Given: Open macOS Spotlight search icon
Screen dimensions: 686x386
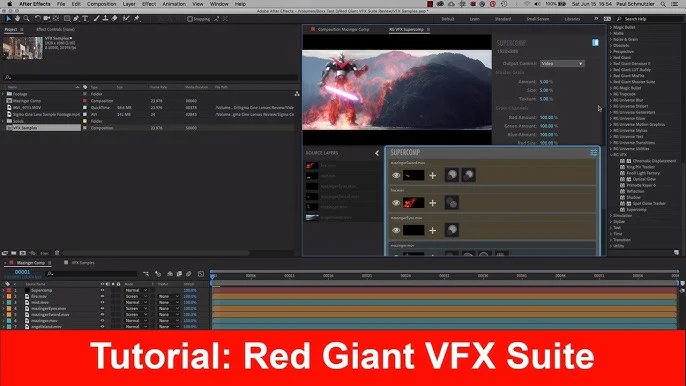Looking at the screenshot, I should tap(663, 4).
